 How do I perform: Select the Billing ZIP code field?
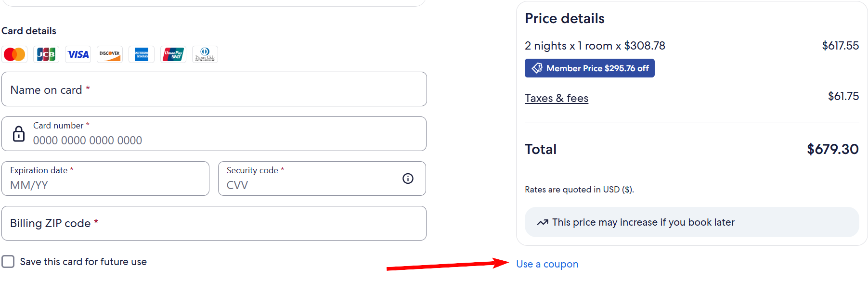214,223
